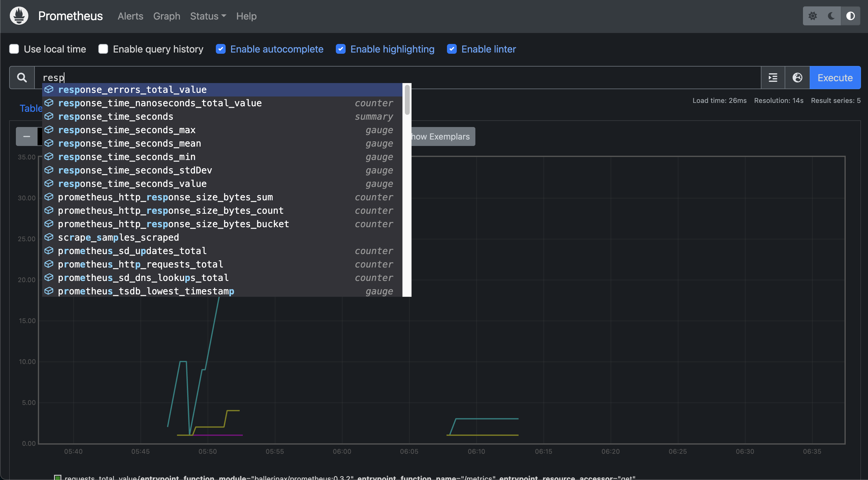Click the cube icon beside response_errors_total_value
Screen dimensions: 868x480
coord(49,89)
